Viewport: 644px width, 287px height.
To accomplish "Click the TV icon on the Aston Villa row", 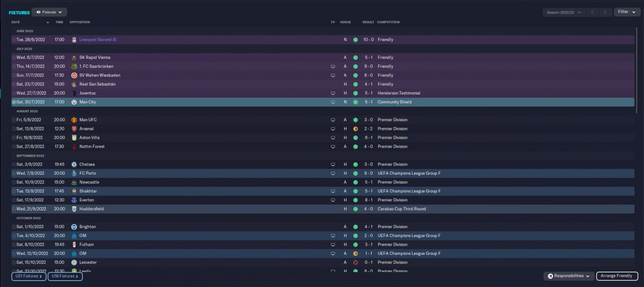I will point(333,138).
